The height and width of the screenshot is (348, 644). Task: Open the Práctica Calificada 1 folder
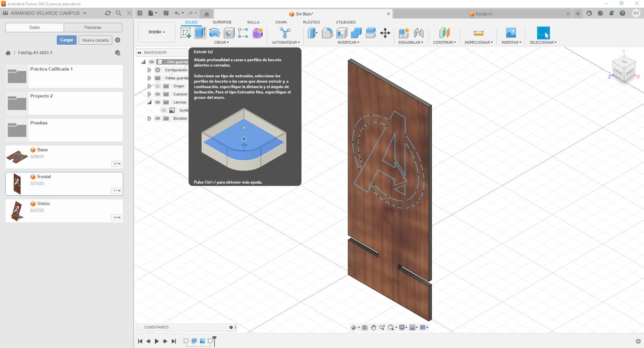[x=64, y=76]
